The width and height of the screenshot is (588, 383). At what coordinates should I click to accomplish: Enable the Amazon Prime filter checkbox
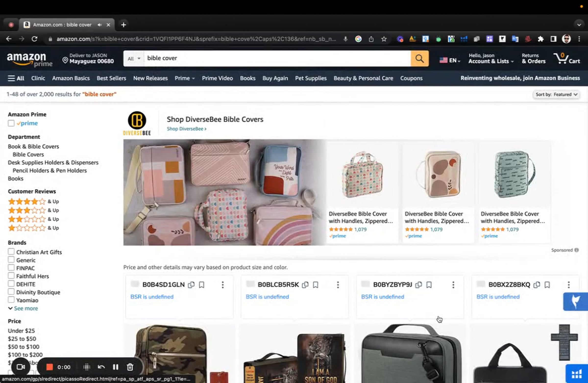coord(11,123)
